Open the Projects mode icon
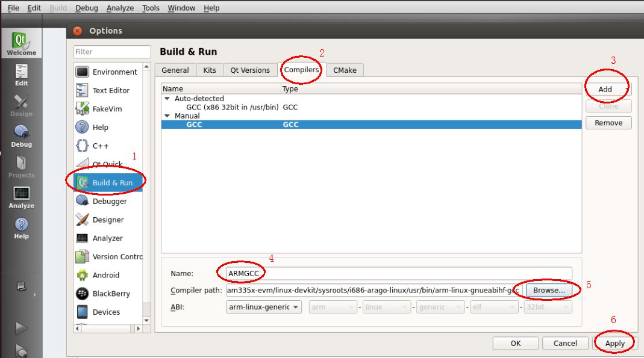This screenshot has width=644, height=358. point(21,167)
